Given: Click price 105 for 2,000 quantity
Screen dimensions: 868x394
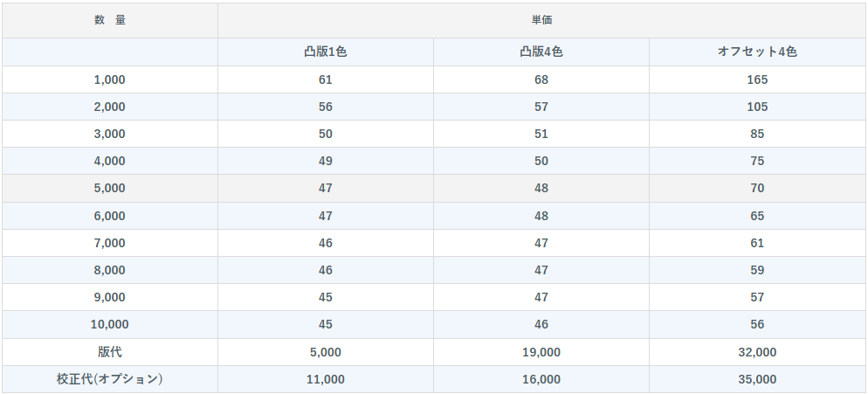Looking at the screenshot, I should (x=757, y=107).
